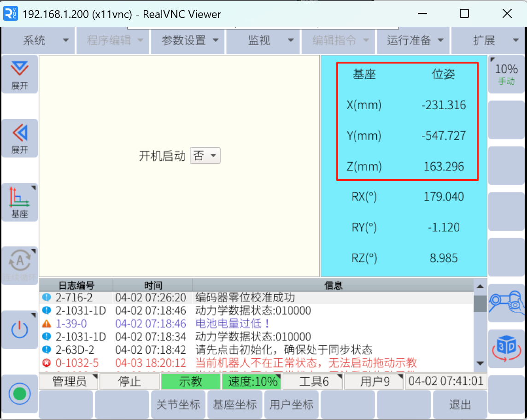Click the left-pointing double-arrow 展开 icon
The height and width of the screenshot is (420, 527).
pos(19,138)
